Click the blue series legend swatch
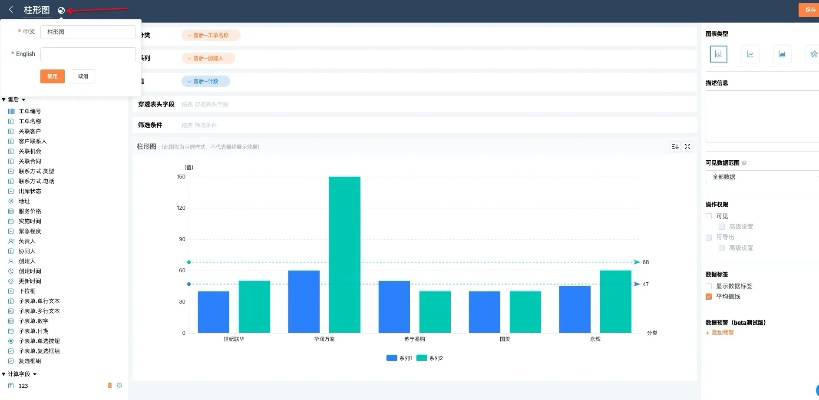This screenshot has width=819, height=400. 392,357
